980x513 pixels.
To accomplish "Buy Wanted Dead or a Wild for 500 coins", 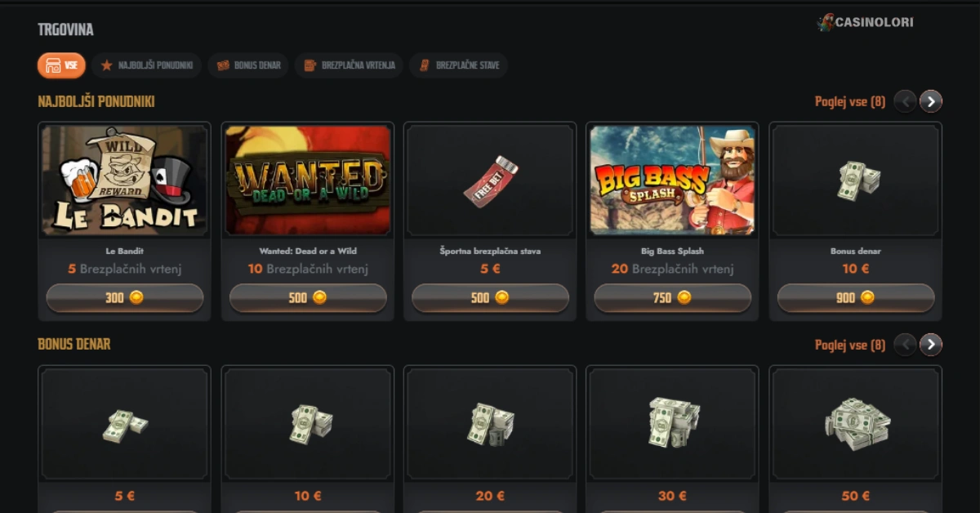I will (x=308, y=297).
